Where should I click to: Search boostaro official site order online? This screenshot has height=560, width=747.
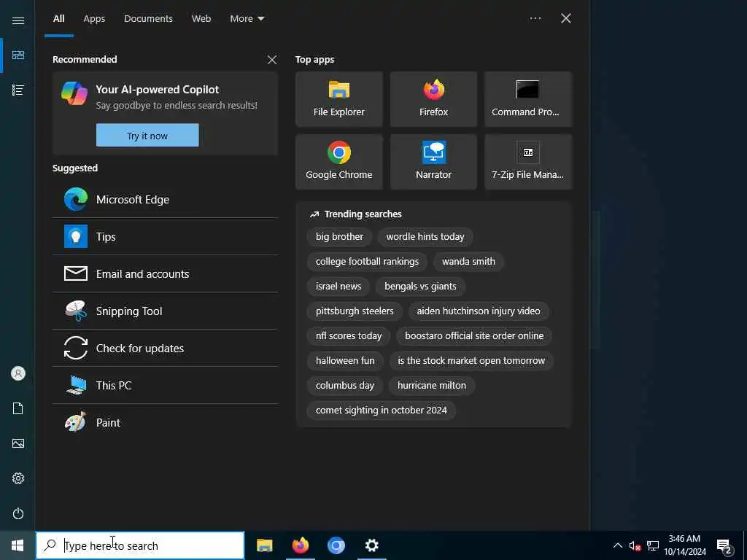coord(474,335)
